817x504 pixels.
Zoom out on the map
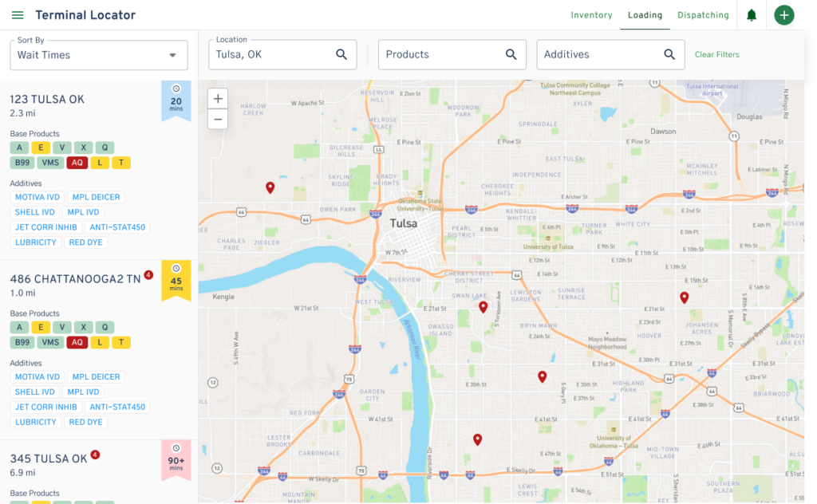coord(218,120)
